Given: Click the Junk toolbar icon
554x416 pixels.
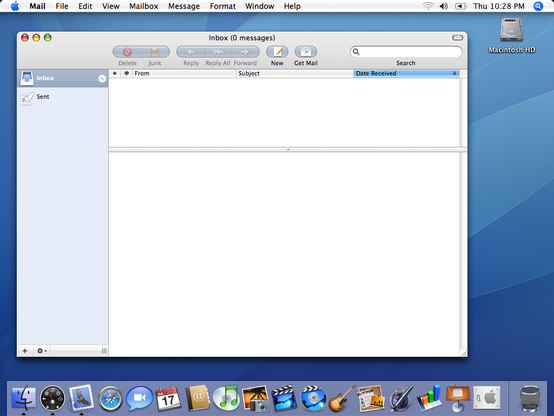Looking at the screenshot, I should click(x=155, y=52).
